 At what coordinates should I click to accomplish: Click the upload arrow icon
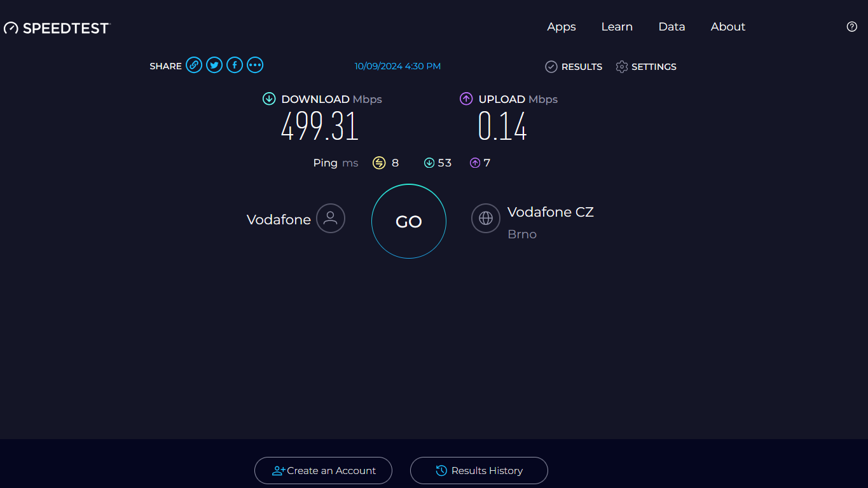click(x=466, y=99)
